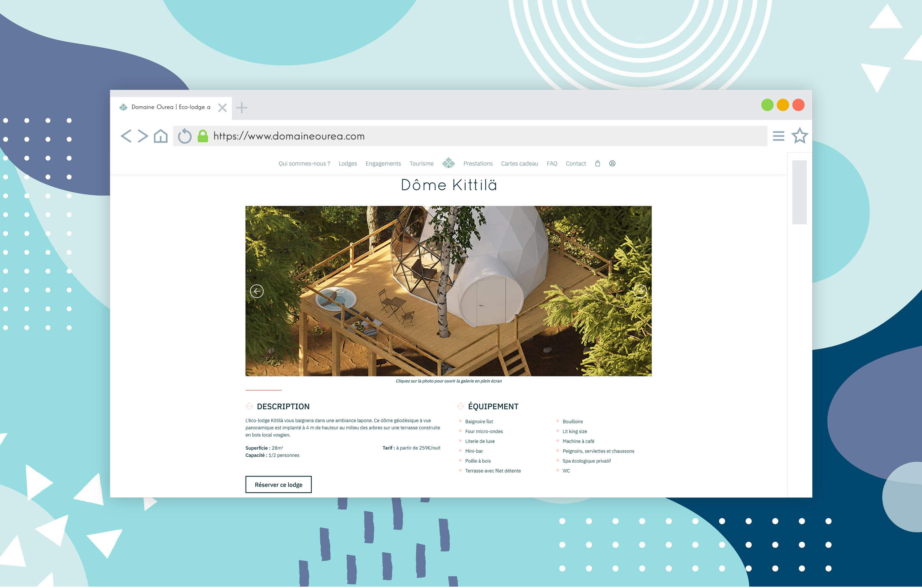
Task: Click the page vertical scrollbar thumb
Action: click(x=799, y=192)
